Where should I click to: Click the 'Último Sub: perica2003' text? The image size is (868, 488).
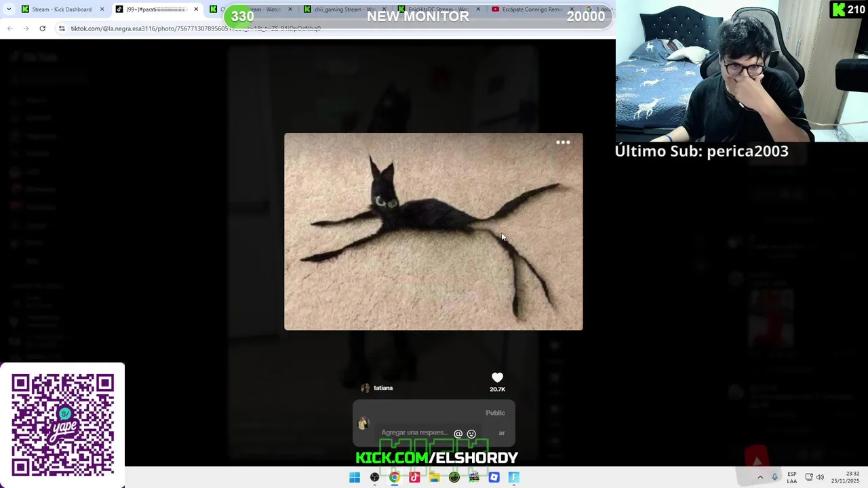pos(701,151)
